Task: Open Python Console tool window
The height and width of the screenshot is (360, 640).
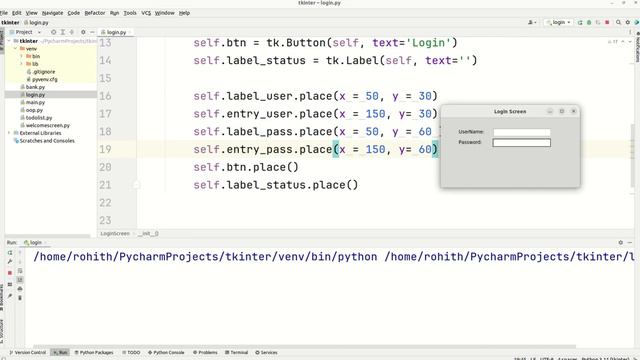Action: (166, 352)
